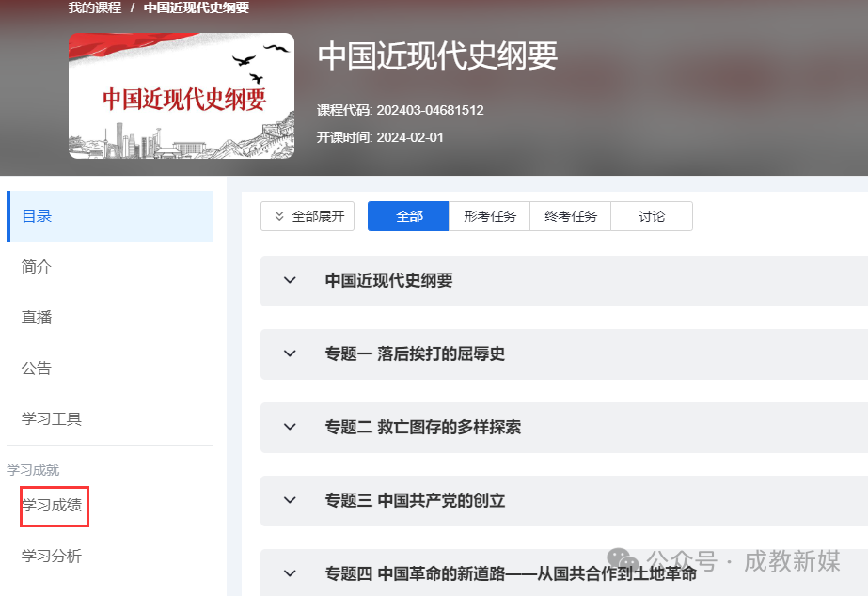Switch to the 形考任务 tab

click(490, 216)
